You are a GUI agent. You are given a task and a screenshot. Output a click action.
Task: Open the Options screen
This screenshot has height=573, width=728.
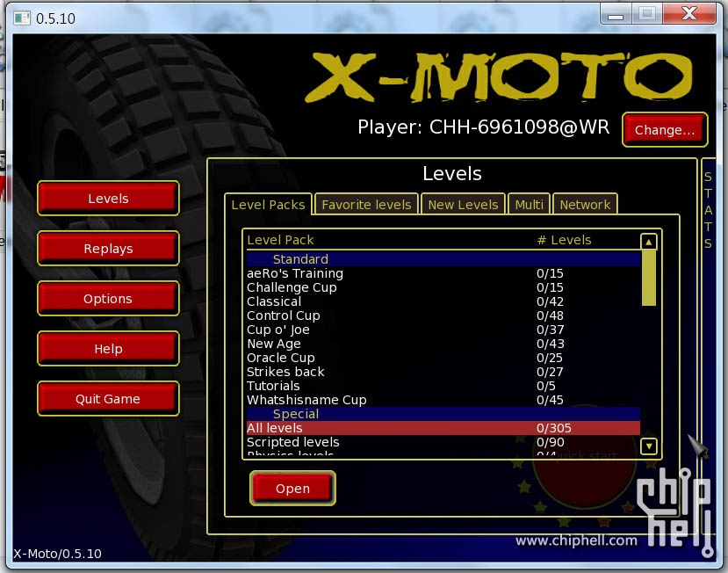coord(108,299)
